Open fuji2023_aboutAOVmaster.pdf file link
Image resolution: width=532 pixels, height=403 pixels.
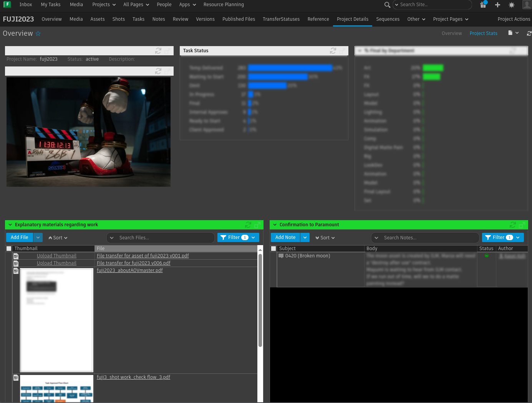(x=129, y=270)
